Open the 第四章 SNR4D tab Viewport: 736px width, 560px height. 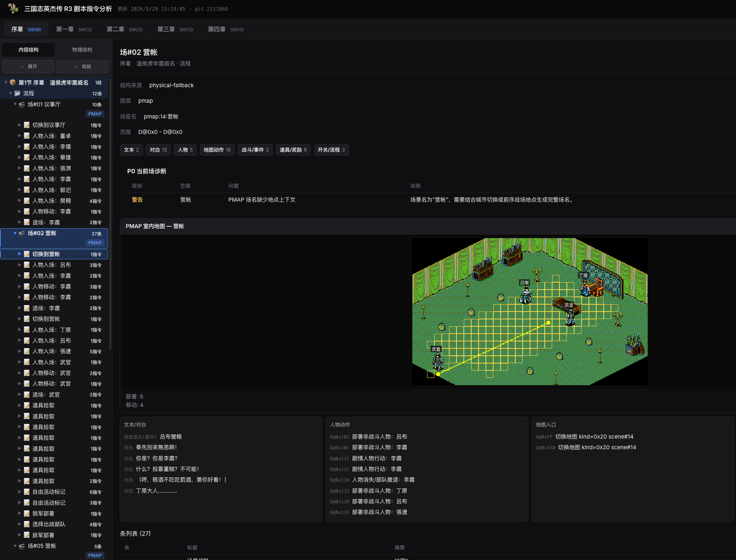point(226,29)
